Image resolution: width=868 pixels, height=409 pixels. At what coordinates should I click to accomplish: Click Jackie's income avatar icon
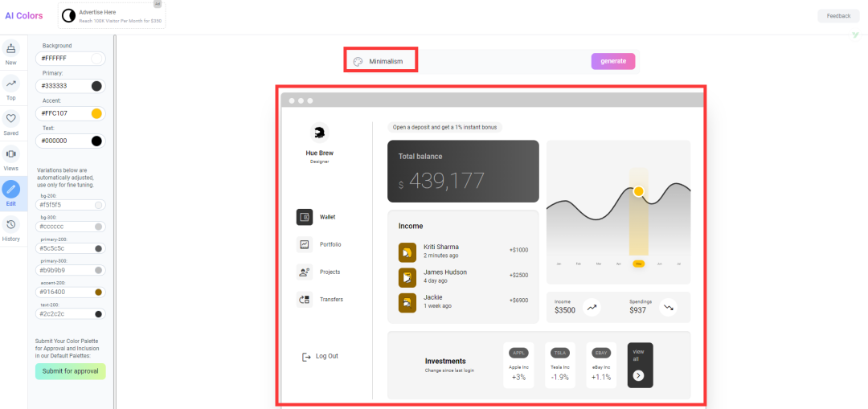pyautogui.click(x=407, y=302)
